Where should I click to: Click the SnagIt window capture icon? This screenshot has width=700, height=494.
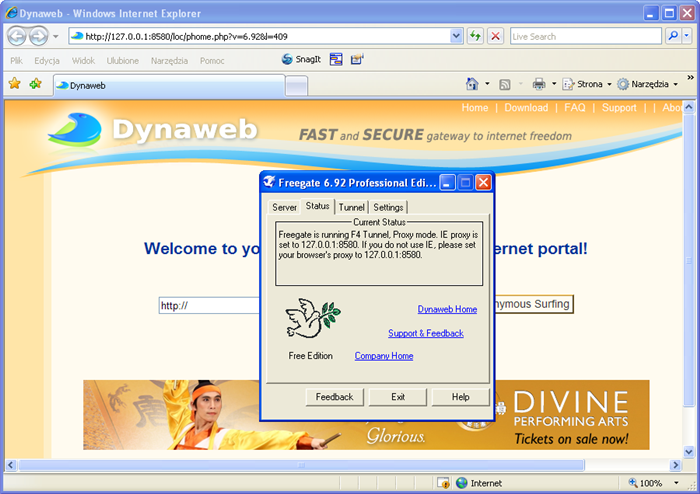tap(336, 59)
